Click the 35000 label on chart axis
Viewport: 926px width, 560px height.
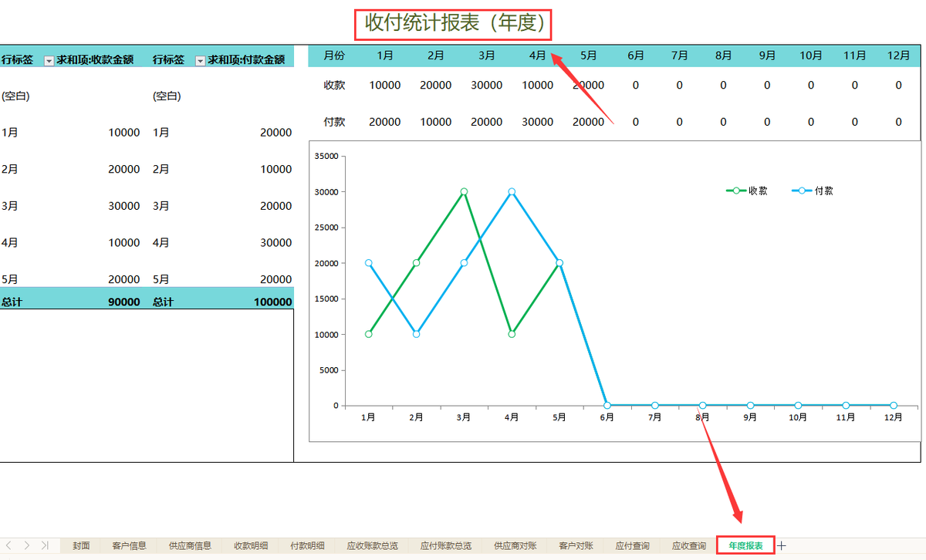[327, 156]
